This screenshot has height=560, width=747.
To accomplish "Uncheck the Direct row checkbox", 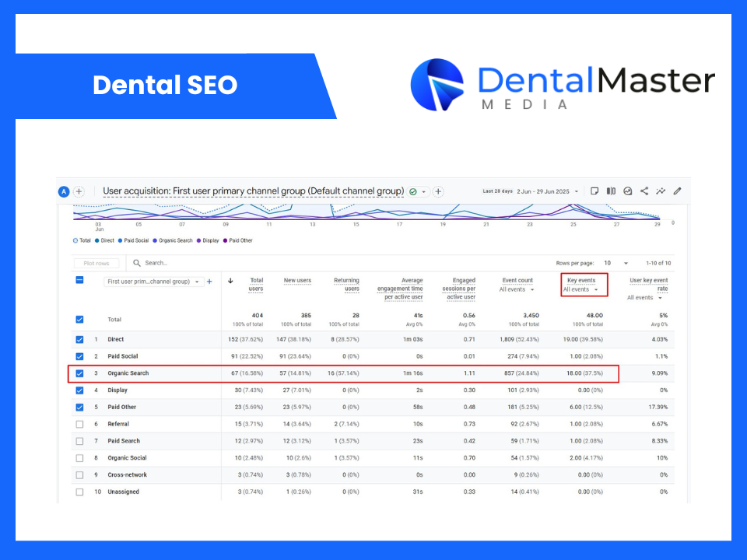I will click(x=79, y=340).
